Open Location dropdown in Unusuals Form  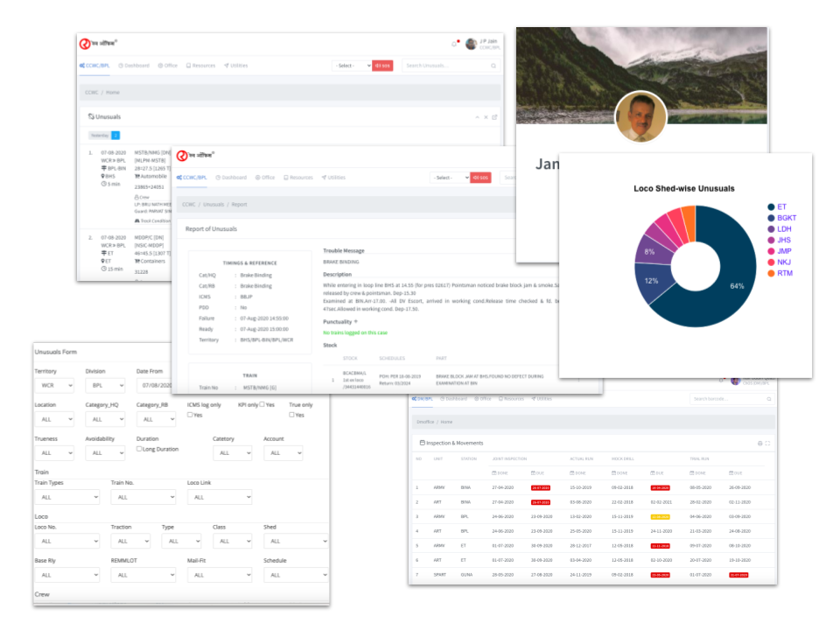(x=54, y=419)
